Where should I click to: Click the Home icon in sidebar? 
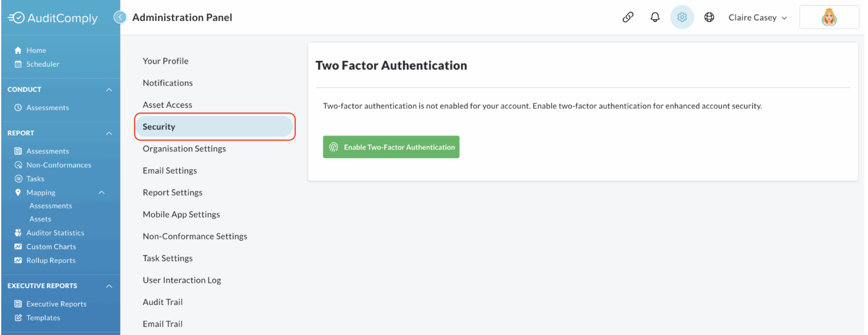[18, 50]
